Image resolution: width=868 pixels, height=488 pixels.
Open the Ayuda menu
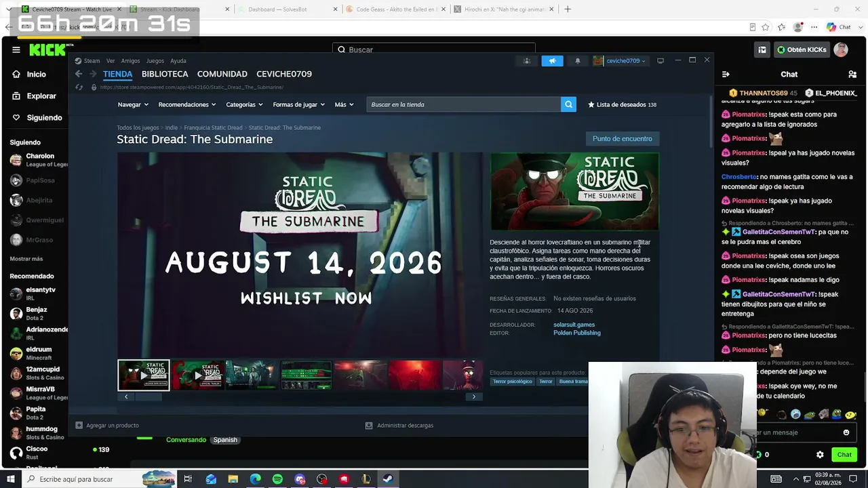coord(178,61)
